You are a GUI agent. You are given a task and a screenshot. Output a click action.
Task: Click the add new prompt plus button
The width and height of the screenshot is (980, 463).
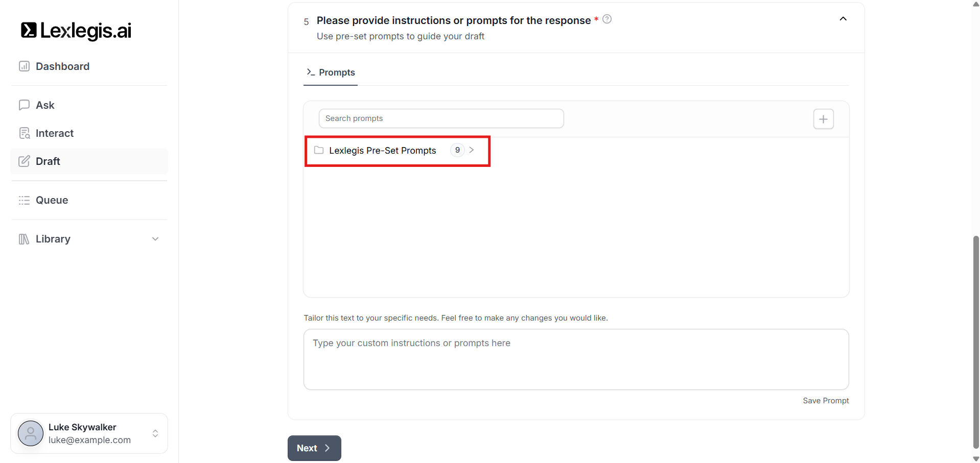coord(823,119)
